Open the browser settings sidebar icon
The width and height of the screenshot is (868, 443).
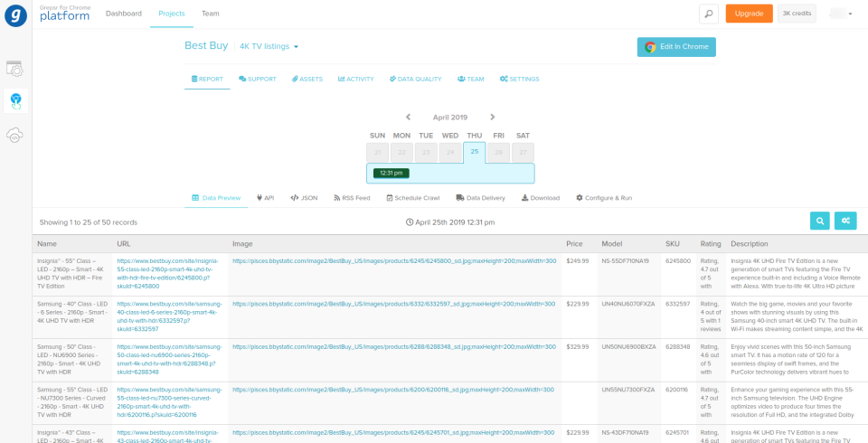15,70
